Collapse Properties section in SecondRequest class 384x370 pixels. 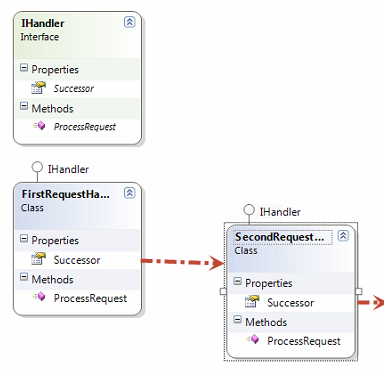tap(237, 281)
